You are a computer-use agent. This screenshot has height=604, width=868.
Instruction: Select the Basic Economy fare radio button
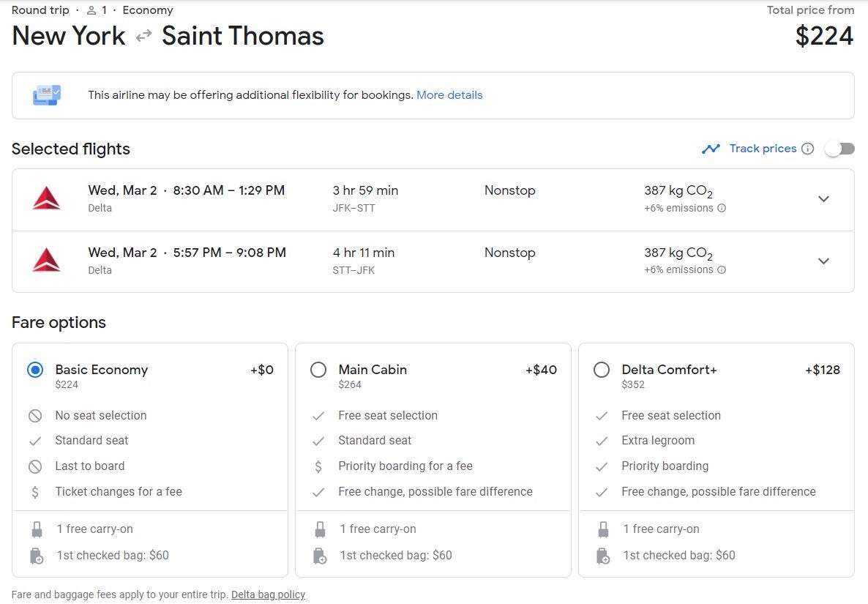pos(35,370)
